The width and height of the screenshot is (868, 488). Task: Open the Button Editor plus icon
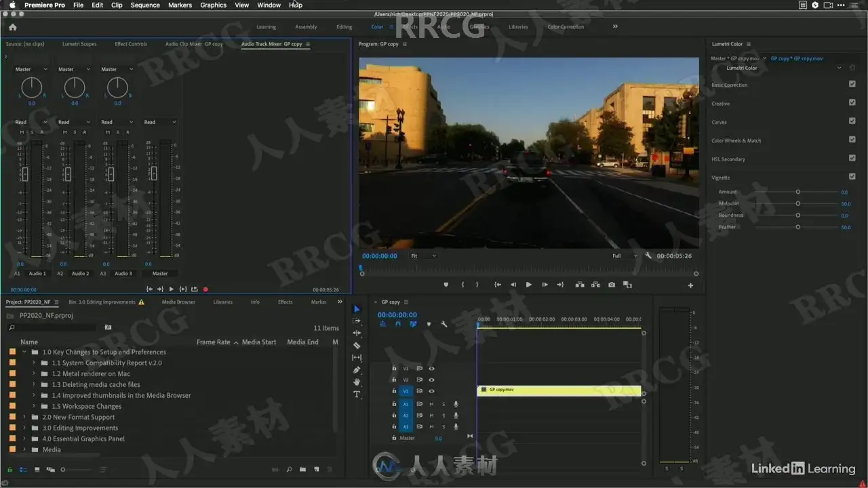(690, 285)
